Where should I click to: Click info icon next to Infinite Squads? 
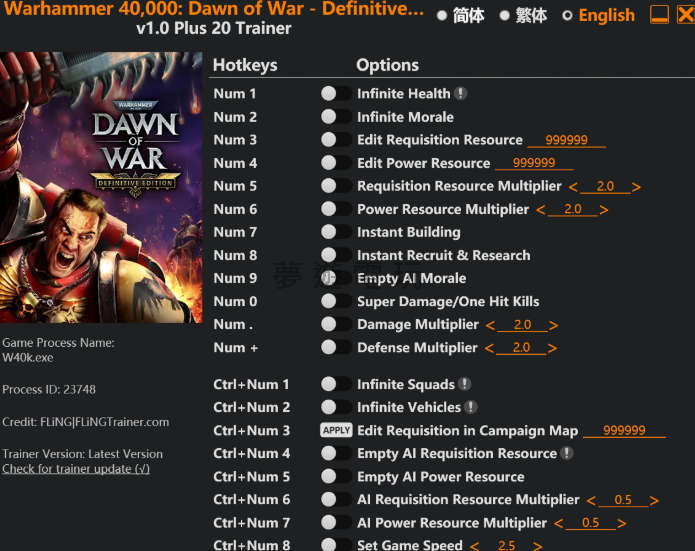tap(465, 384)
